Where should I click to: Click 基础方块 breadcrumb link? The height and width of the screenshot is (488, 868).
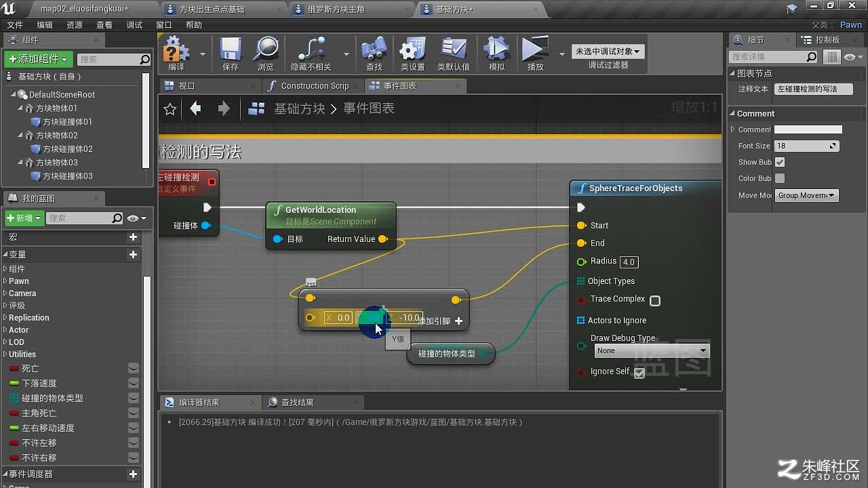pos(300,108)
